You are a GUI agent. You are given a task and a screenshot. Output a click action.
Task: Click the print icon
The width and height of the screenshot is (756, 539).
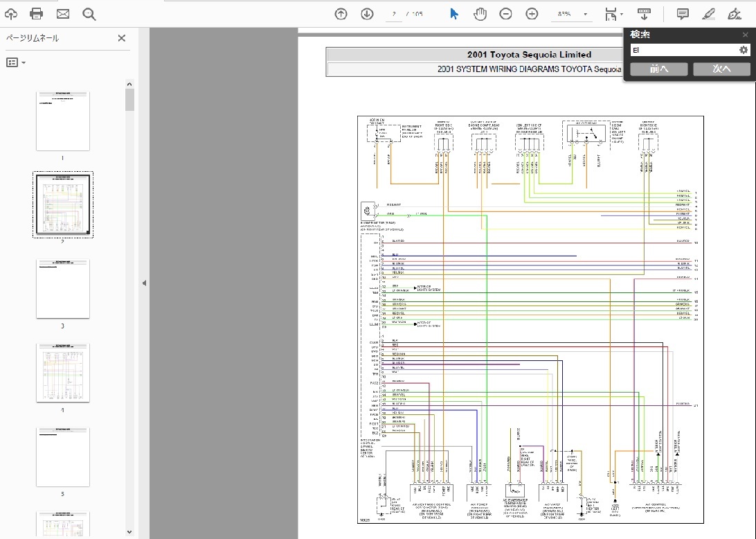pyautogui.click(x=37, y=14)
